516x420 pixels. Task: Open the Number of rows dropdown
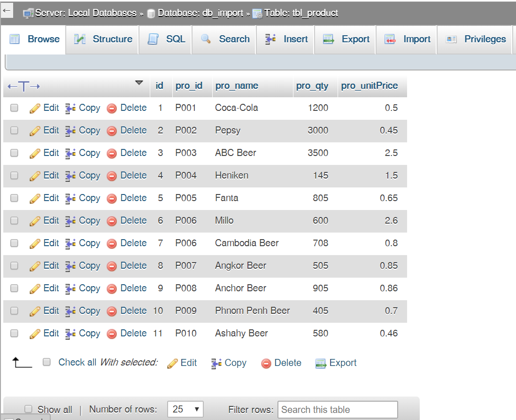click(185, 409)
